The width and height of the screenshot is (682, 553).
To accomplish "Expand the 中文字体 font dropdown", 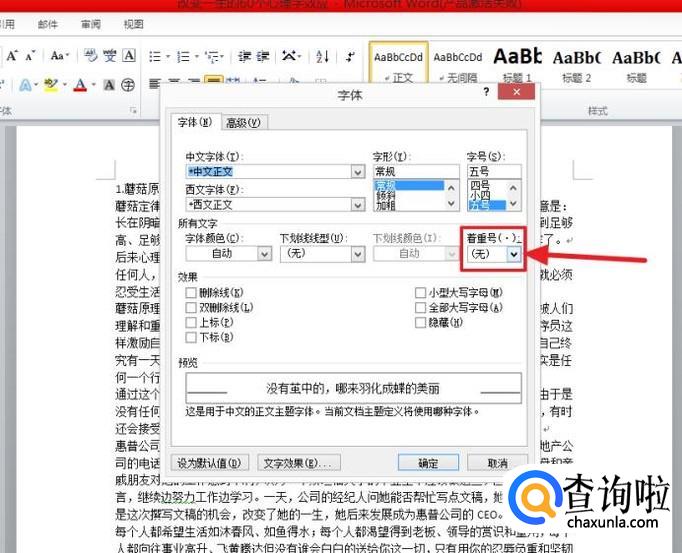I will tap(357, 172).
